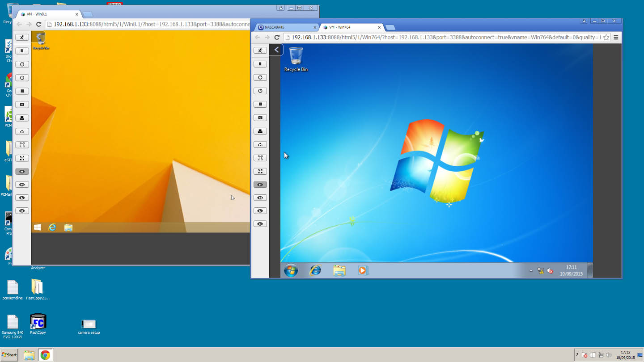This screenshot has width=644, height=362.
Task: Bookmark page with star in Win764 Chrome
Action: tap(606, 38)
